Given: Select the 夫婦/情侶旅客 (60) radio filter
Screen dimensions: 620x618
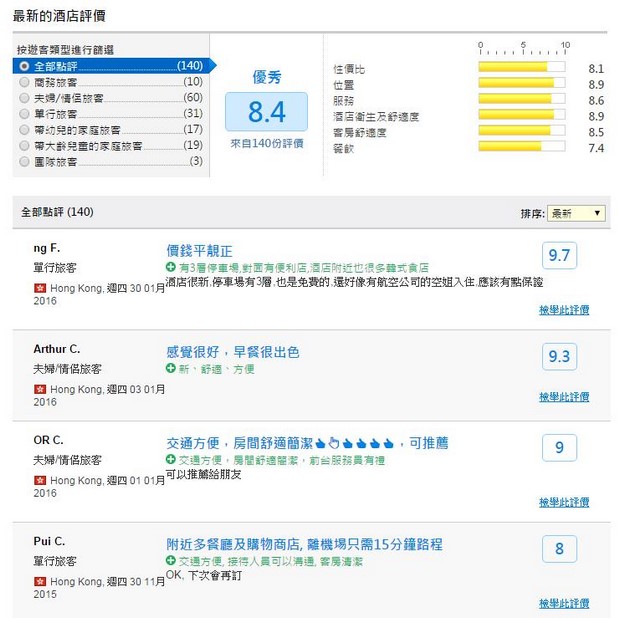Looking at the screenshot, I should (25, 98).
